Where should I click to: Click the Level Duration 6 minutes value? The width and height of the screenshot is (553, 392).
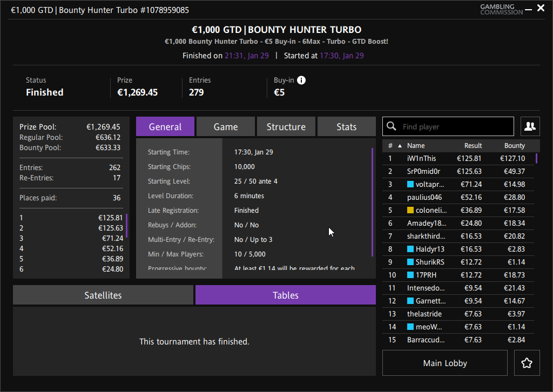tap(249, 195)
